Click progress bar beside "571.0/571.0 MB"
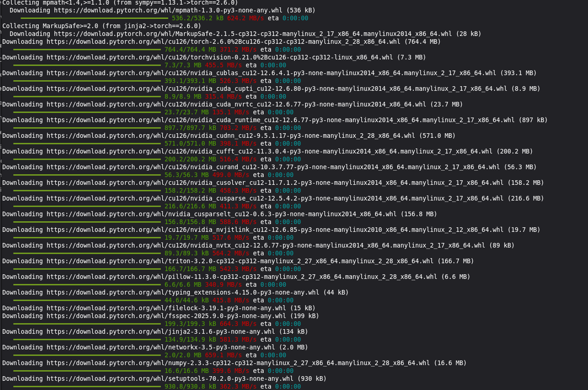 87,143
